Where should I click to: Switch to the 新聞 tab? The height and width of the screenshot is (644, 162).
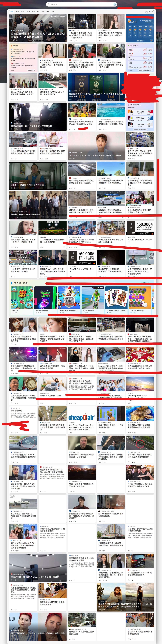tap(18, 11)
